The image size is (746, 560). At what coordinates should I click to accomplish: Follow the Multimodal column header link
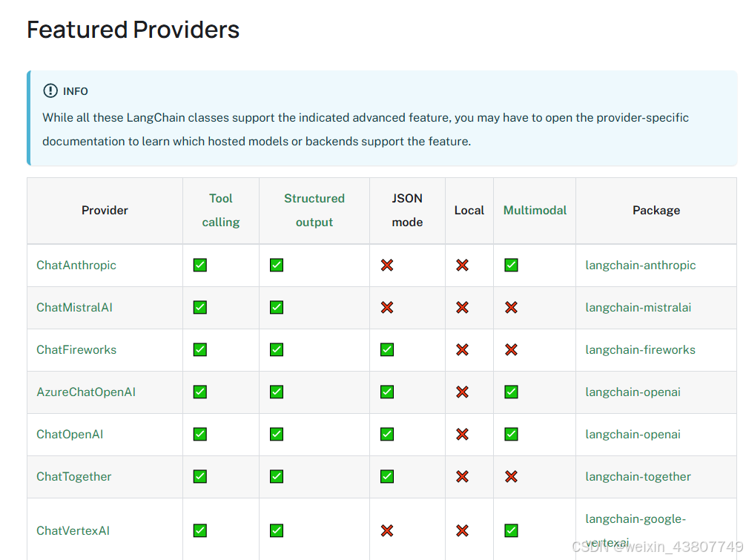tap(535, 211)
